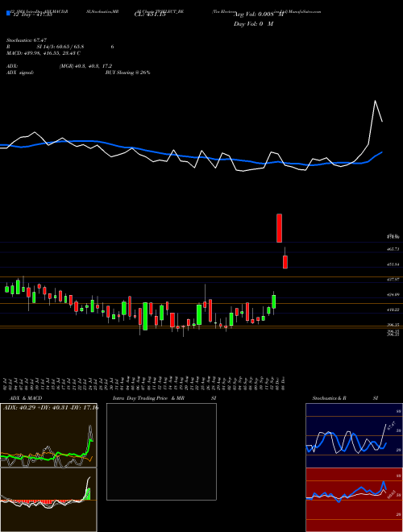This screenshot has width=403, height=532.
Task: Click the last red candlestick near 451.84
Action: [x=285, y=262]
